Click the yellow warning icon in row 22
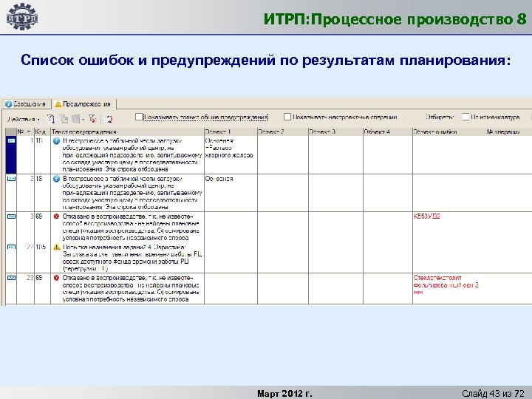Viewport: 532px width, 399px height. click(x=57, y=247)
